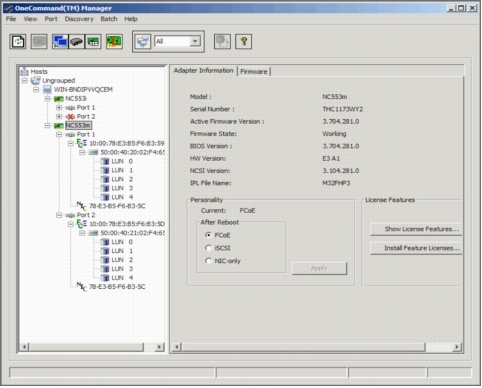The height and width of the screenshot is (388, 482).
Task: Click the Apply button
Action: click(319, 268)
